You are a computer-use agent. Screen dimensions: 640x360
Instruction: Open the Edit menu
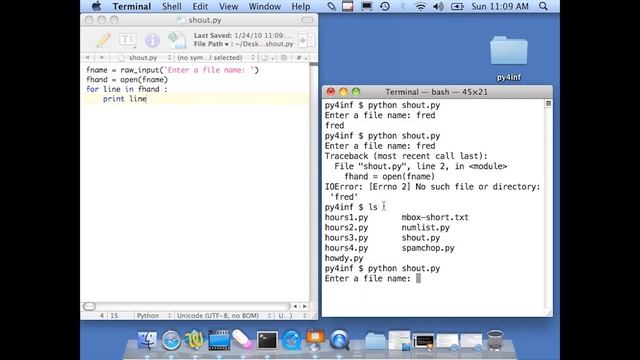click(x=200, y=6)
